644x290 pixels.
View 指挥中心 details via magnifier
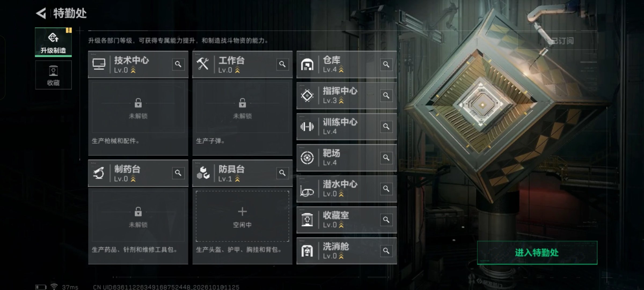pyautogui.click(x=386, y=96)
